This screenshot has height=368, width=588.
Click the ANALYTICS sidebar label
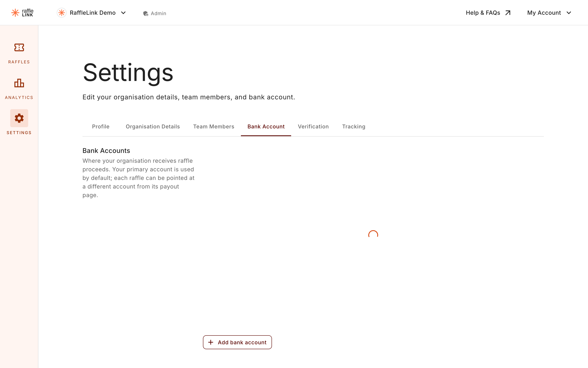(19, 97)
